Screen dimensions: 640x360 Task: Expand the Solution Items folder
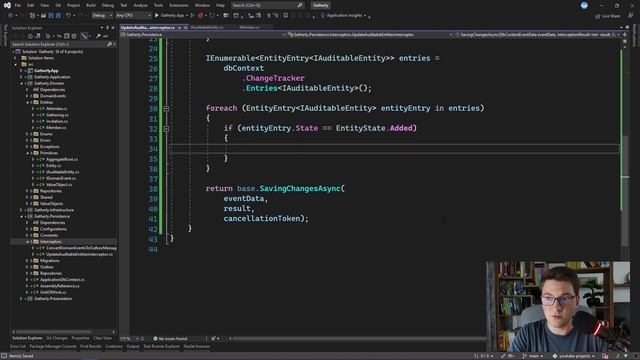pos(16,58)
